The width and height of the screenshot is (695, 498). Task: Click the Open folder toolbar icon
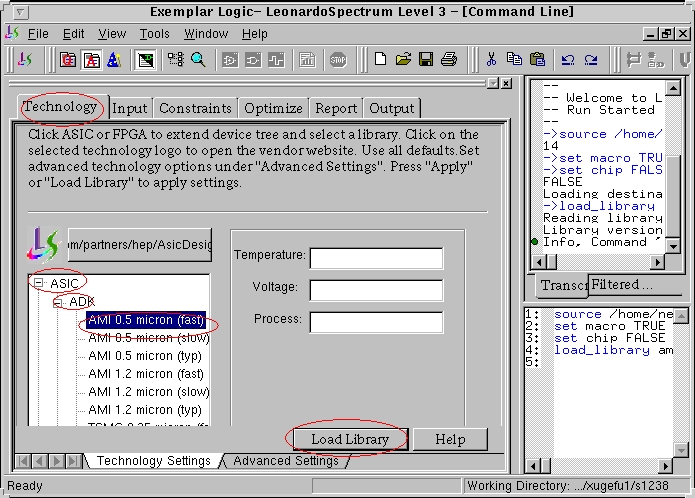[x=403, y=59]
